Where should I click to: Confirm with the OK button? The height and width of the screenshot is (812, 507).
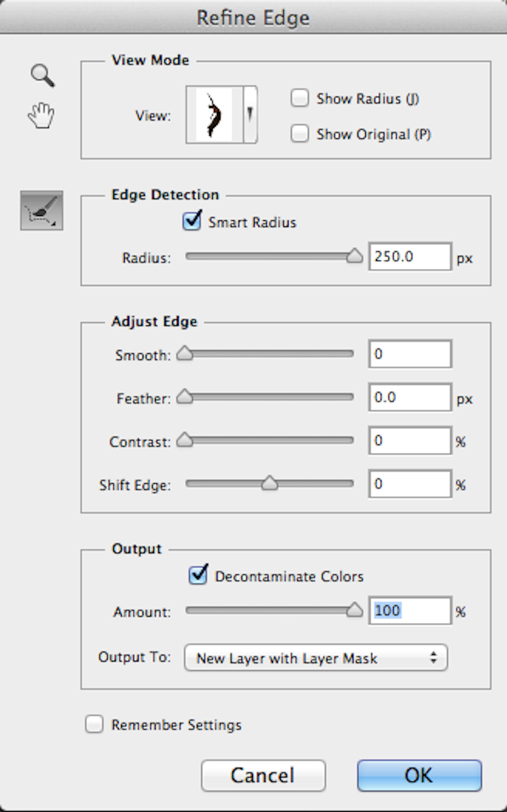(x=419, y=775)
